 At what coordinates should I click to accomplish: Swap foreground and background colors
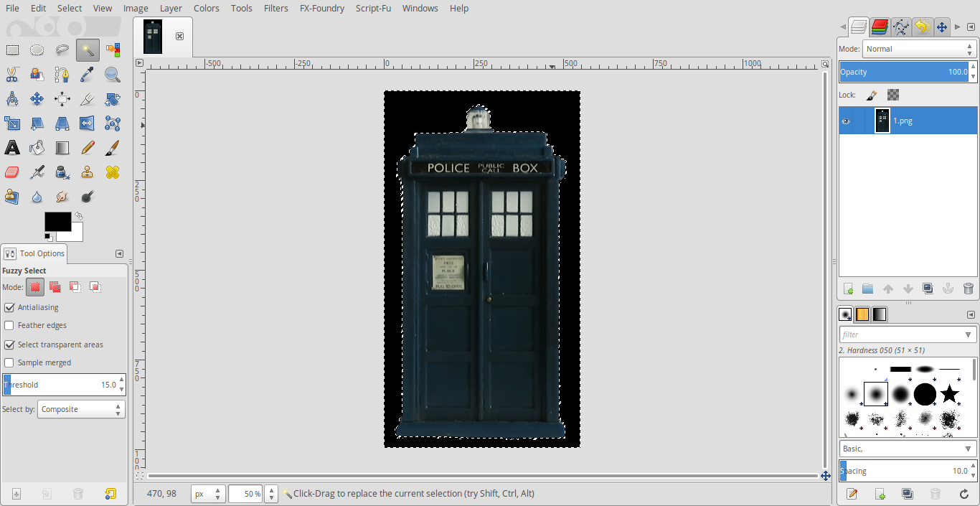point(78,215)
